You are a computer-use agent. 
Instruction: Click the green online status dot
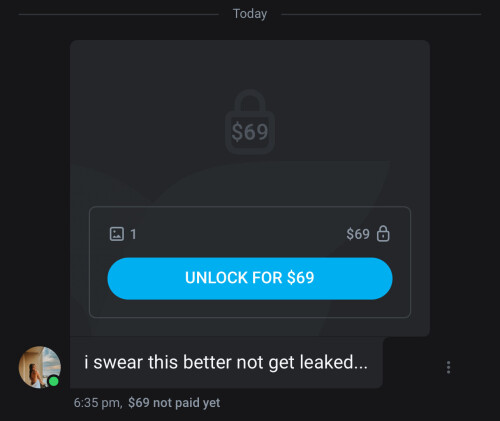coord(54,381)
